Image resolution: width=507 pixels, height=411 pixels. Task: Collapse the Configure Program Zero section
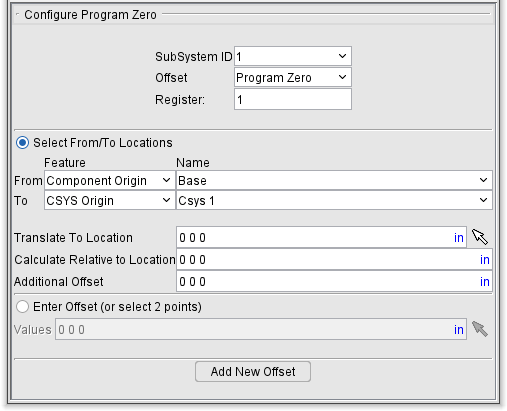[x=17, y=15]
